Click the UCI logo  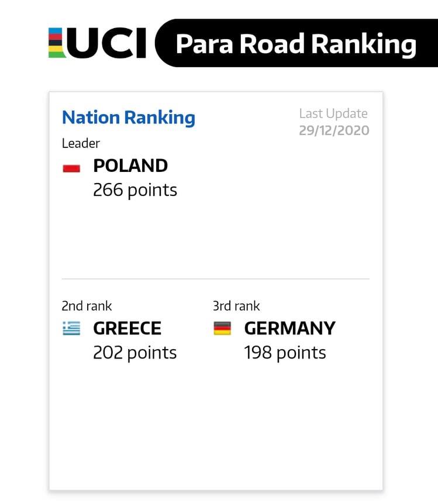click(x=98, y=43)
